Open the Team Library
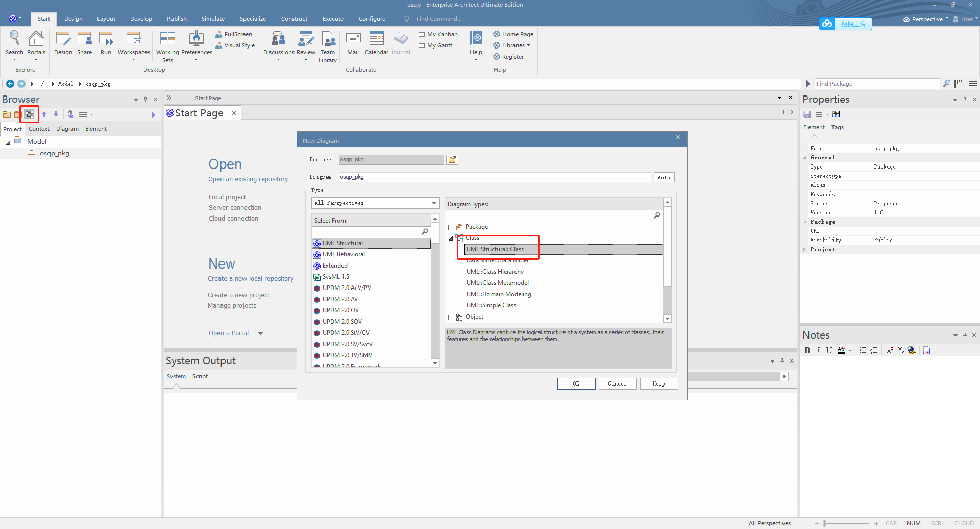 pyautogui.click(x=328, y=46)
